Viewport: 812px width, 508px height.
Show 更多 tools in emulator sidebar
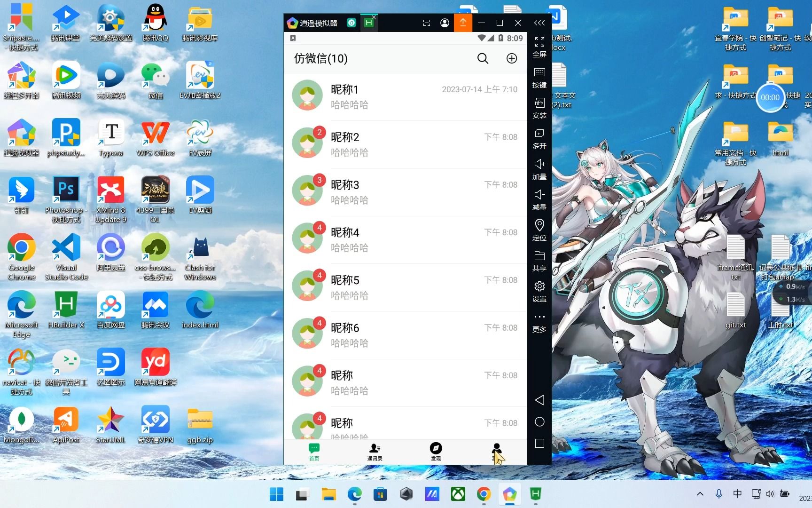click(x=539, y=323)
